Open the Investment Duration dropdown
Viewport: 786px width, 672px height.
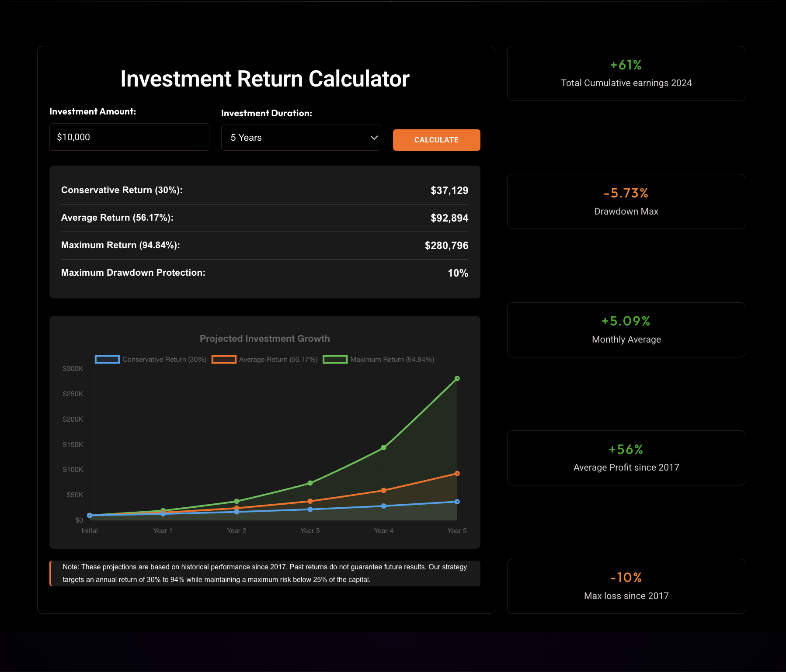pos(301,138)
